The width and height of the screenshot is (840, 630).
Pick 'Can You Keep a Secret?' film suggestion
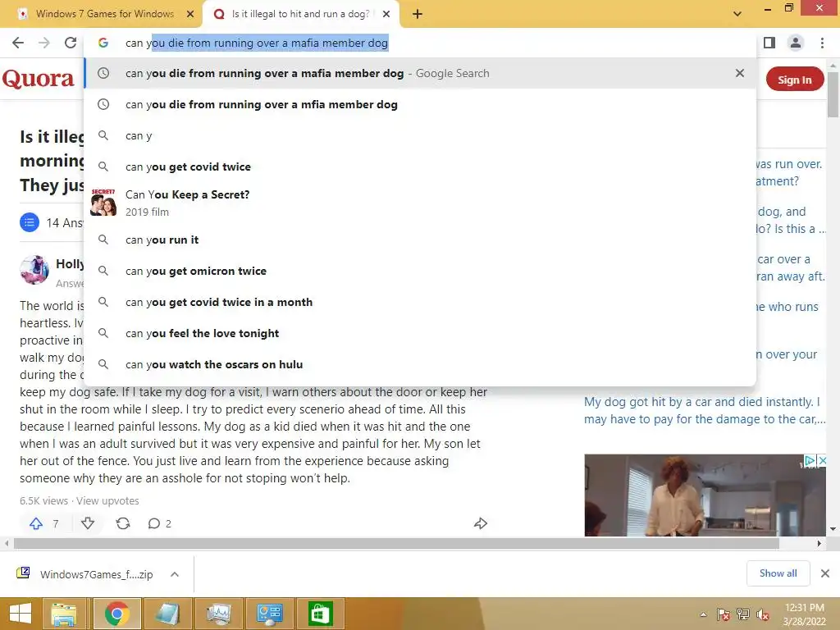(420, 203)
